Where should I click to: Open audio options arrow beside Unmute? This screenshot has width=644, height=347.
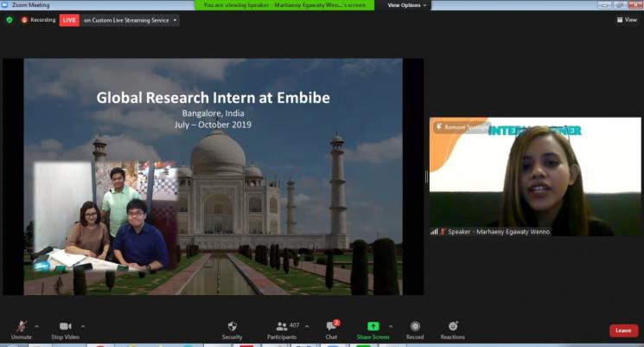pos(36,326)
